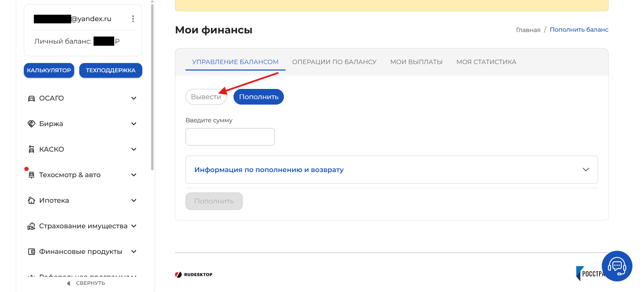Expand the ОСАГО section chevron

point(133,98)
